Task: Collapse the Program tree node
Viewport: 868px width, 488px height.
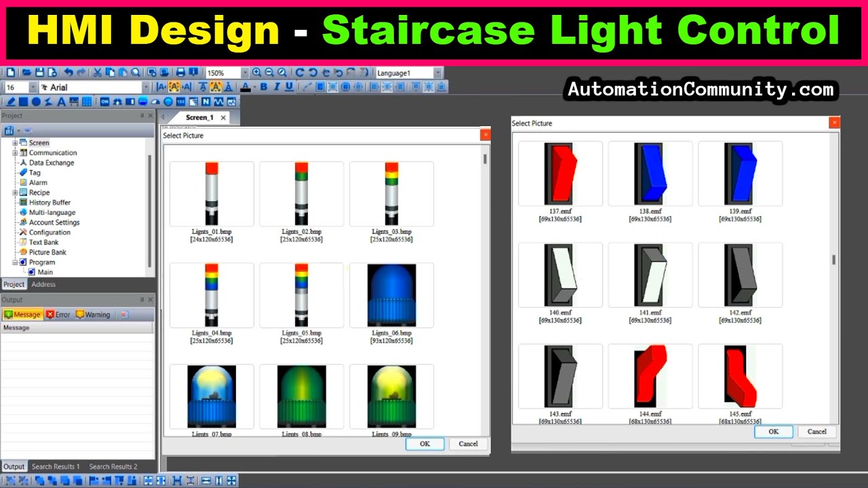Action: pos(15,262)
